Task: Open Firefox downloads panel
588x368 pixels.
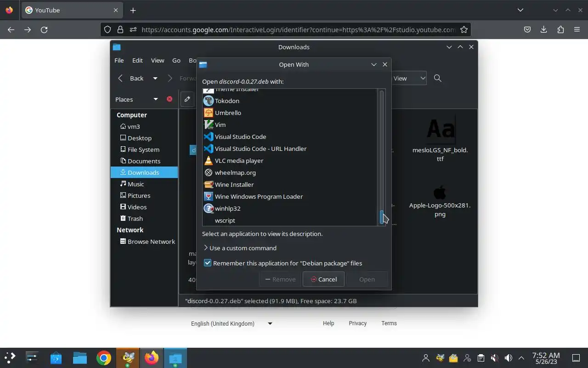Action: 544,29
